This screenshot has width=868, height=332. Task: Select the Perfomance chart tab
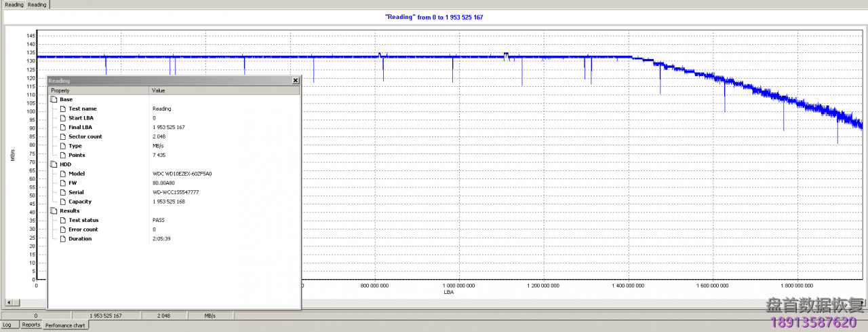(x=65, y=325)
